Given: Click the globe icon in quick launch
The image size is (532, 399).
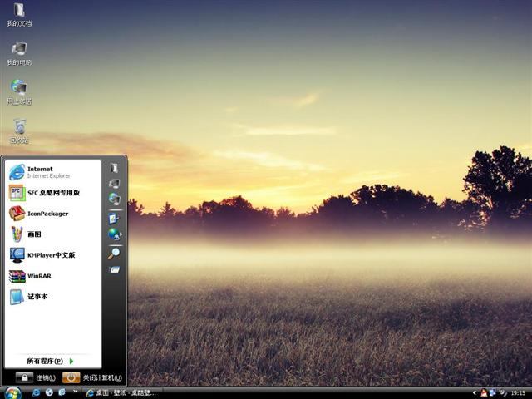Looking at the screenshot, I should (x=49, y=392).
